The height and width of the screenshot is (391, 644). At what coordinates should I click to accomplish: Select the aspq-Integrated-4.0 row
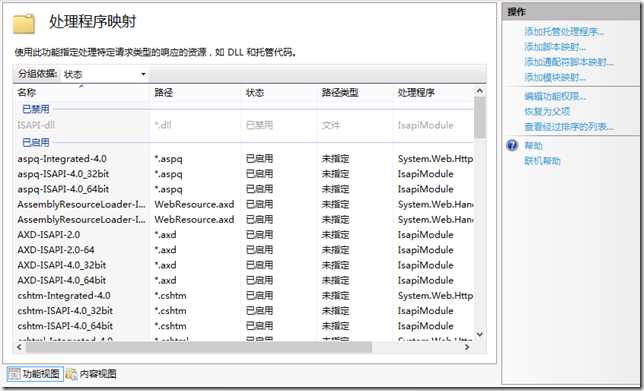coord(244,159)
